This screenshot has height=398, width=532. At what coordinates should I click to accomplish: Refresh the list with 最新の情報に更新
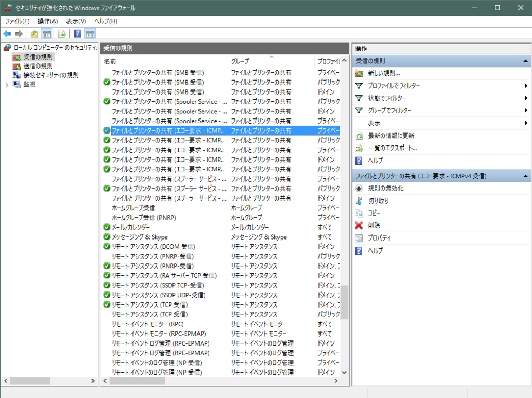click(391, 136)
